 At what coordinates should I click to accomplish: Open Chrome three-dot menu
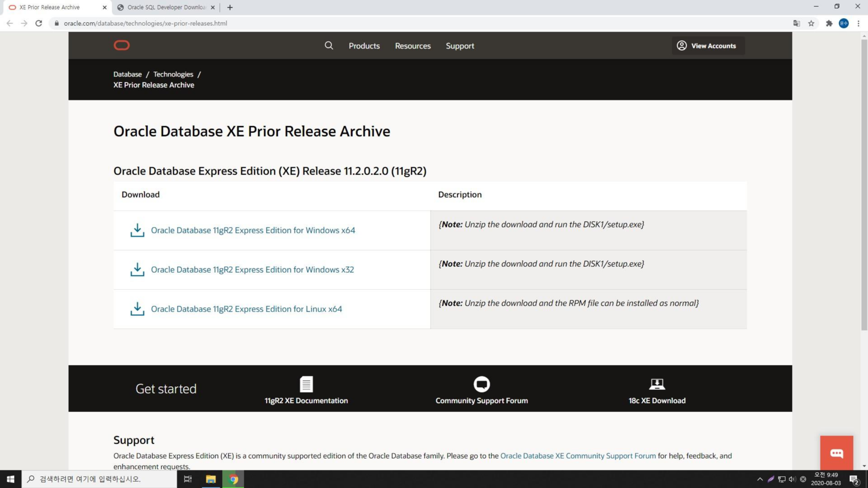858,23
